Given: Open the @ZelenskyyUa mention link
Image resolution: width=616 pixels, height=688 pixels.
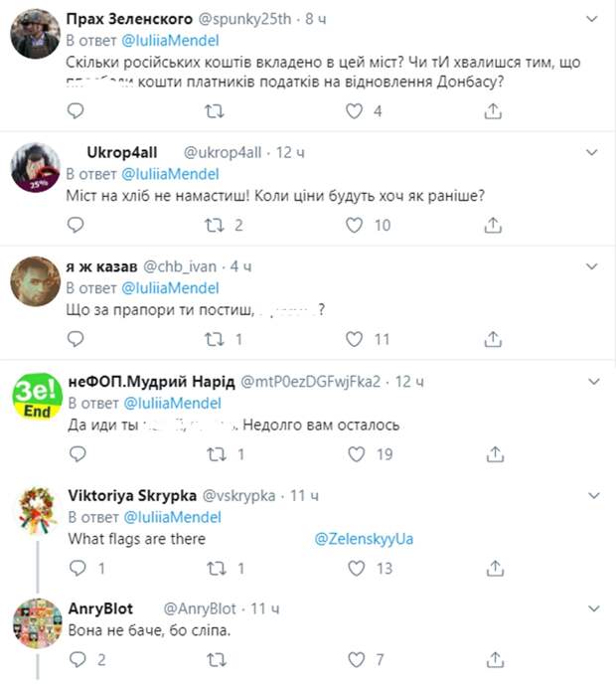Looking at the screenshot, I should [x=364, y=539].
